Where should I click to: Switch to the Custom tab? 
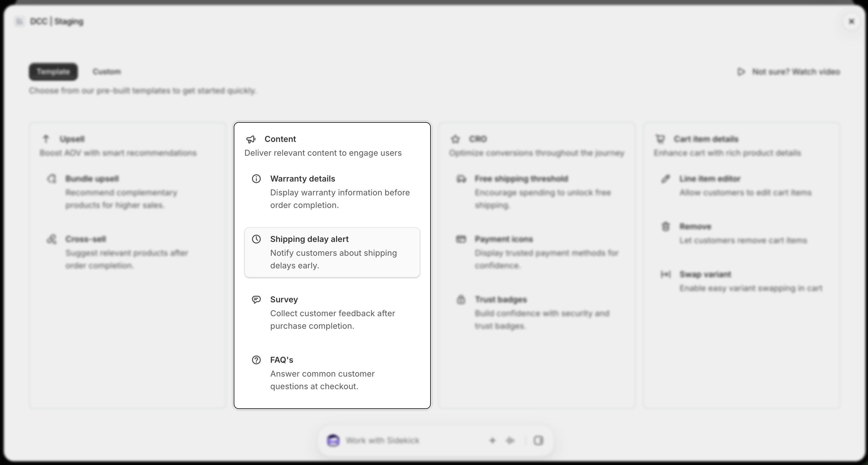(107, 72)
